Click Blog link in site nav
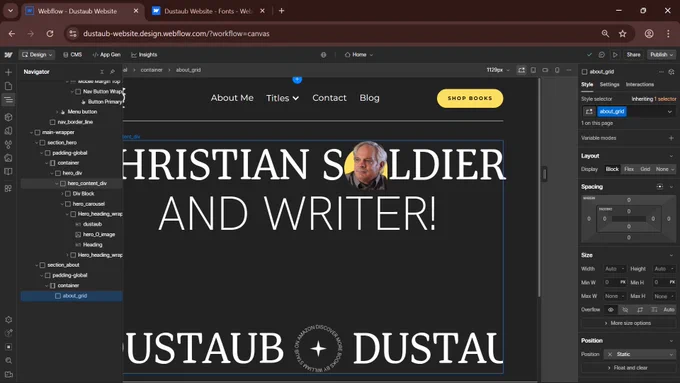Screen dimensions: 680x383 pyautogui.click(x=369, y=98)
